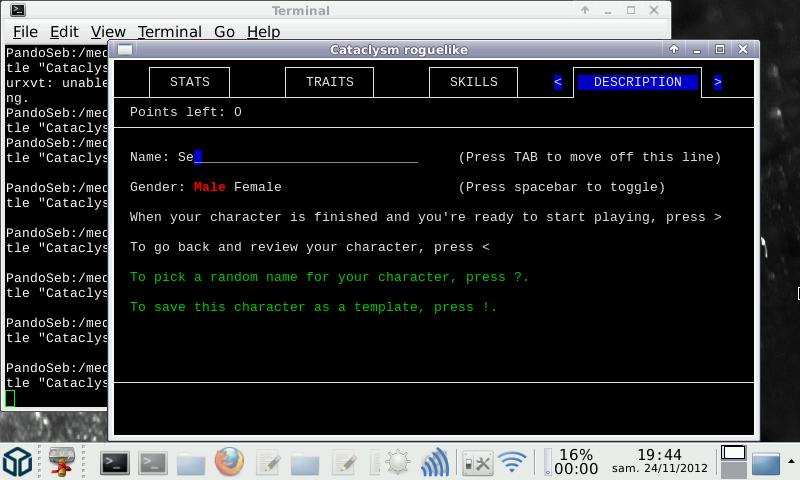Activate the second greyed terminal taskbar item
Viewport: 800px width, 480px height.
coord(153,463)
